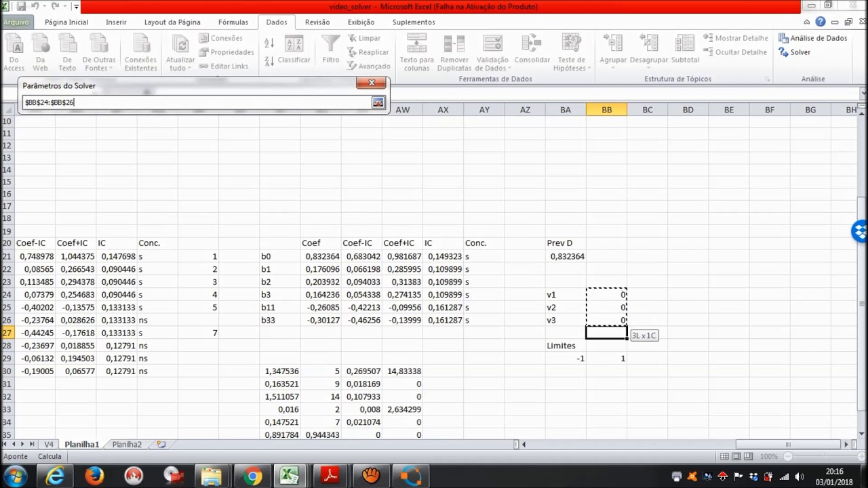This screenshot has width=868, height=488.
Task: Click Remover Duplicatas
Action: (x=454, y=53)
